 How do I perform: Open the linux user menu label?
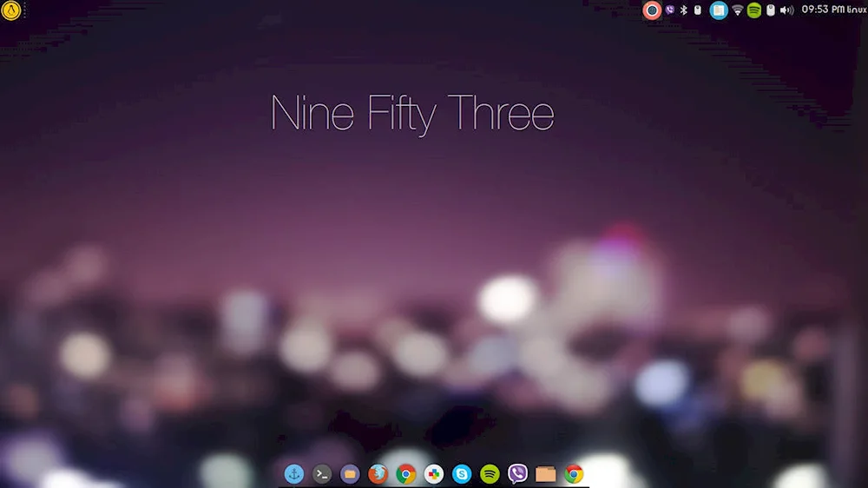[x=857, y=10]
